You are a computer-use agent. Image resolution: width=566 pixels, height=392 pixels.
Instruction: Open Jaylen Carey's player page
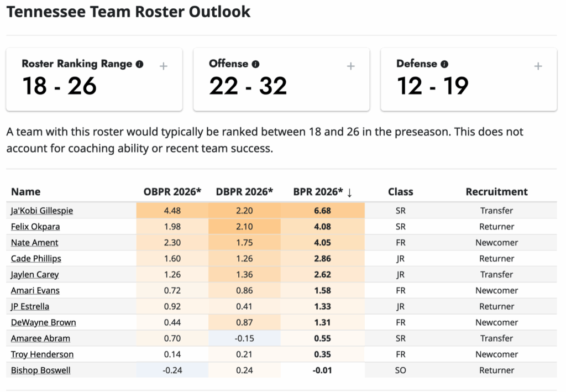pos(35,275)
